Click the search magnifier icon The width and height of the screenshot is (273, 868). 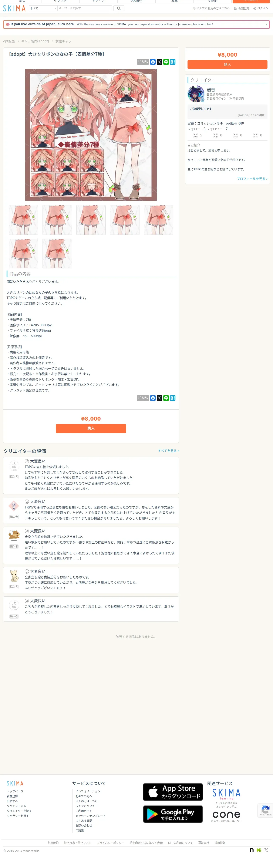point(119,9)
